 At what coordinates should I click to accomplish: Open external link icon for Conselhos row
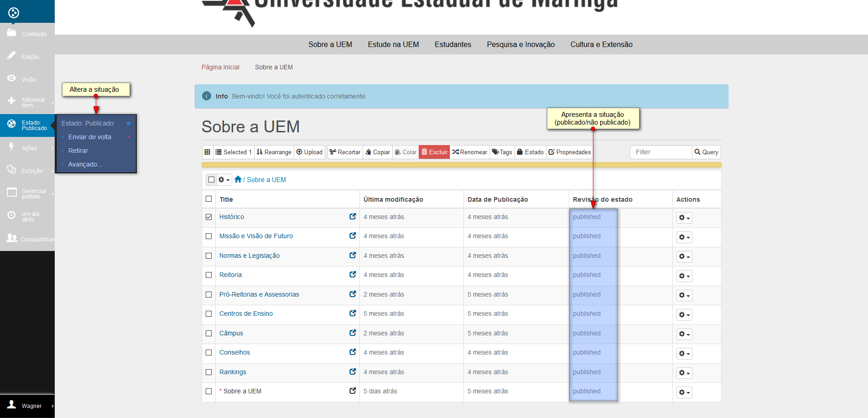click(x=353, y=352)
